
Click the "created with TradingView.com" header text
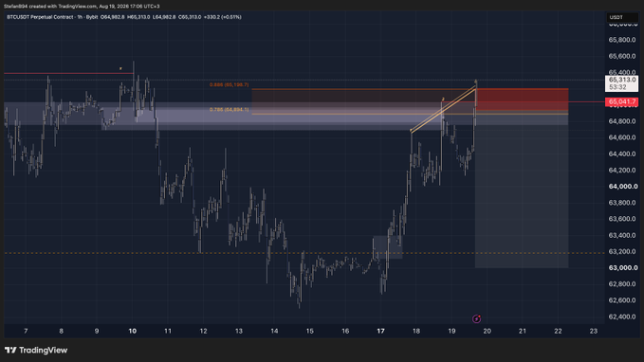tap(63, 6)
